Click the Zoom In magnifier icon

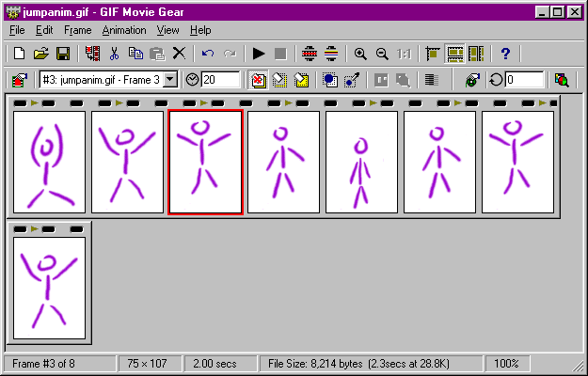pos(359,55)
